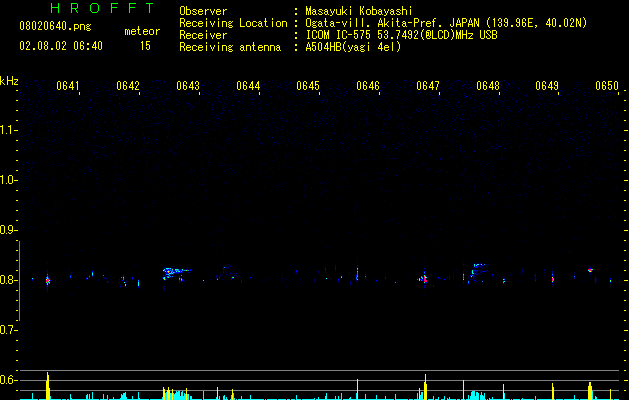Click the meteor echo at 0647

pyautogui.click(x=424, y=278)
